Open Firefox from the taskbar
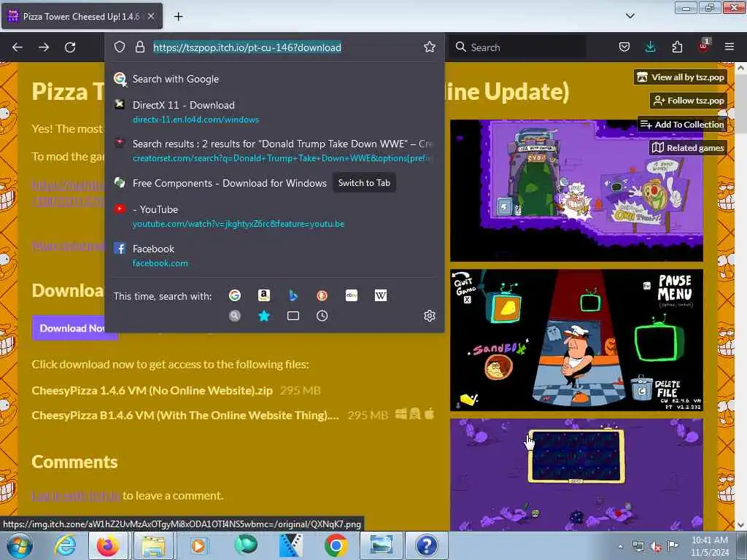 [x=108, y=545]
